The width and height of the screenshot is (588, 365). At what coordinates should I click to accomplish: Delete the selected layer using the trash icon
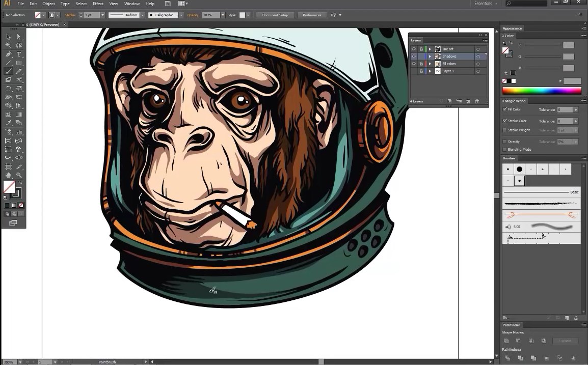476,101
